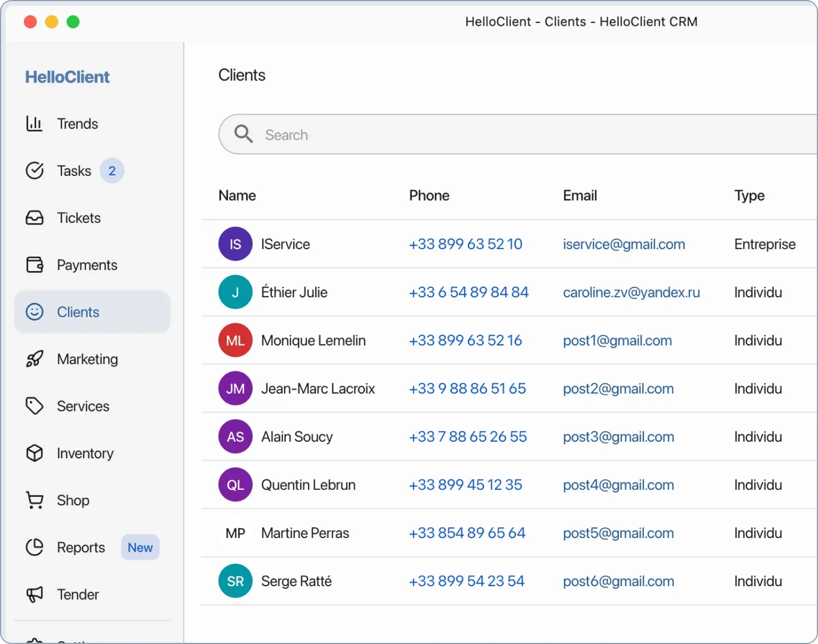Click the Tasks checkmark icon
The height and width of the screenshot is (644, 818).
click(35, 170)
